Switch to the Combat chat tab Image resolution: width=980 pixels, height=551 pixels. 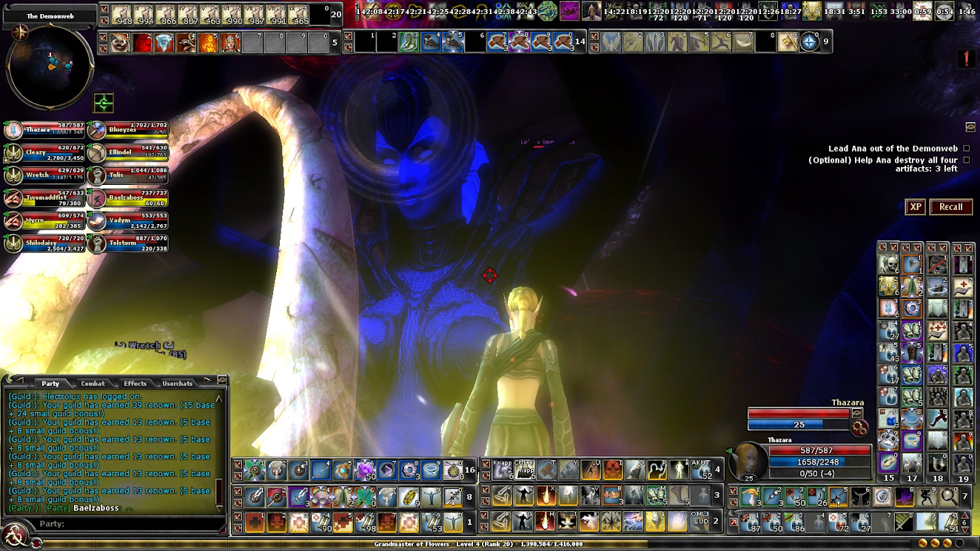[x=93, y=383]
